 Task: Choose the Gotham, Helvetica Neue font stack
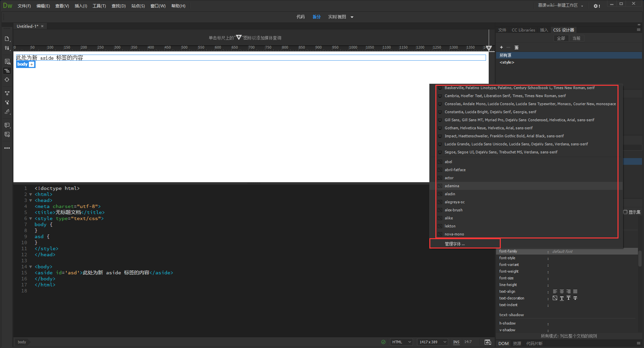coord(526,128)
